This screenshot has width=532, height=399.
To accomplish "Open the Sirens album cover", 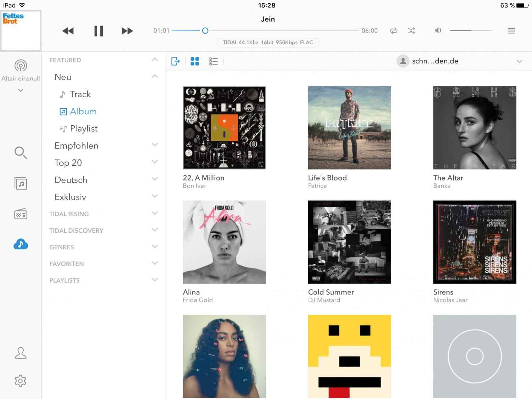I will (x=475, y=242).
